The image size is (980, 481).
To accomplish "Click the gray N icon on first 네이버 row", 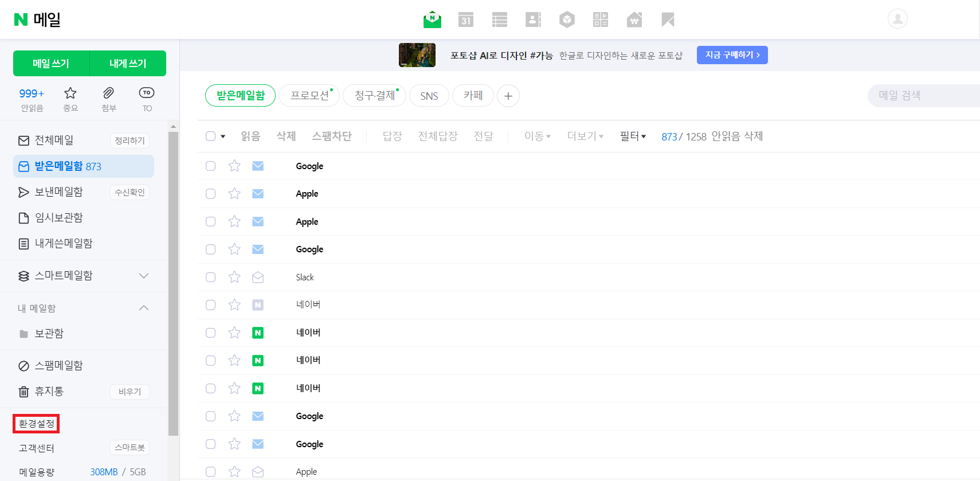I will tap(258, 305).
